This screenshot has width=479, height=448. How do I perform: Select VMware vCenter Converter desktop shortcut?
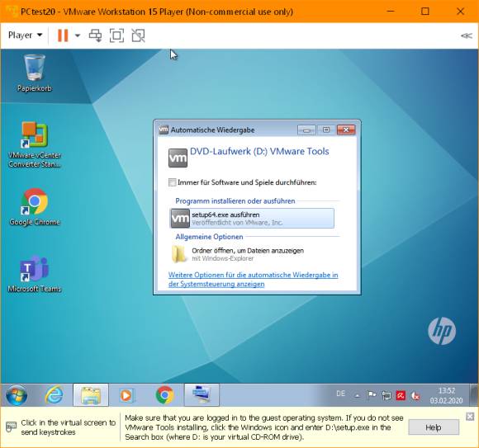(x=35, y=144)
